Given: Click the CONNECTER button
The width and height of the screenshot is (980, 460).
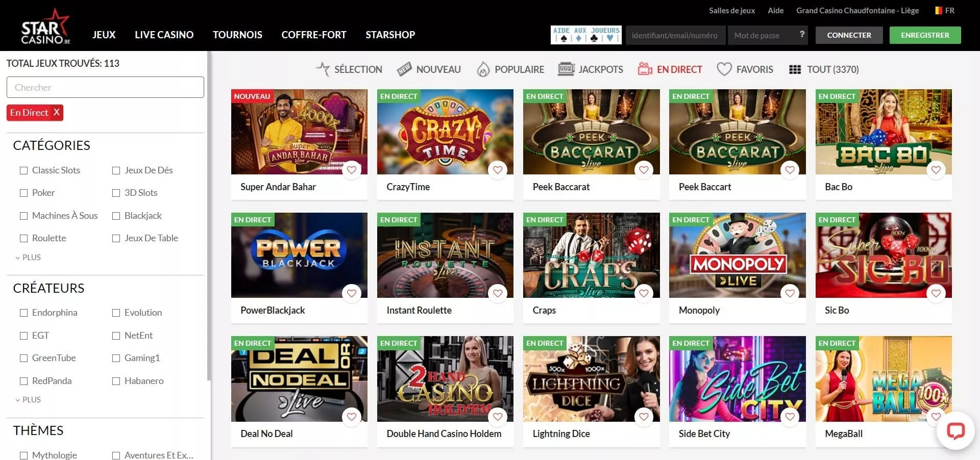Looking at the screenshot, I should coord(849,35).
